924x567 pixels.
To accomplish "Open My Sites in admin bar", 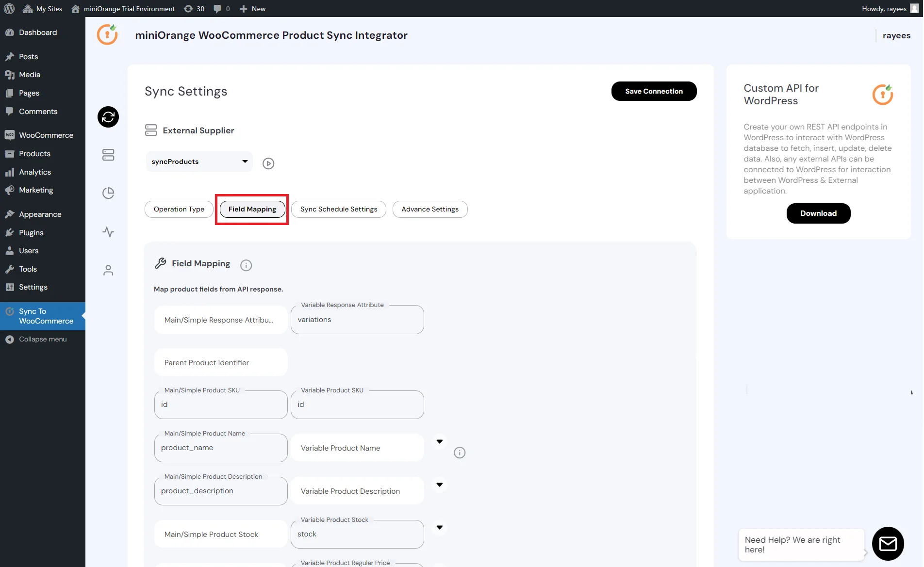I will pyautogui.click(x=42, y=8).
